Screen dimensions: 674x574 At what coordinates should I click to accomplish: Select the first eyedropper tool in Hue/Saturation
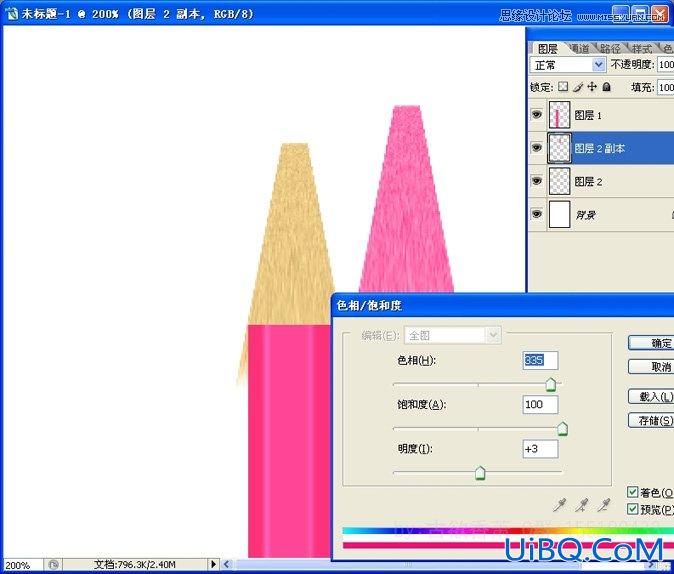pos(560,505)
